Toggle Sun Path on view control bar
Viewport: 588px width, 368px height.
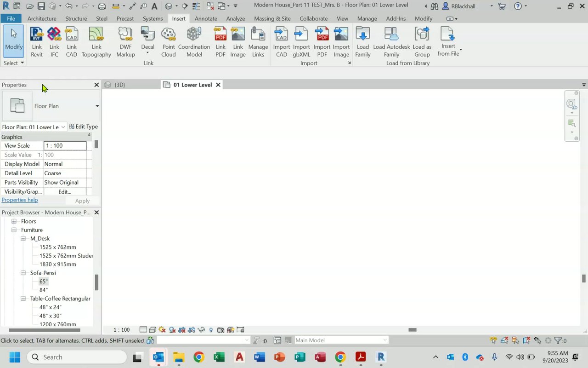point(162,330)
